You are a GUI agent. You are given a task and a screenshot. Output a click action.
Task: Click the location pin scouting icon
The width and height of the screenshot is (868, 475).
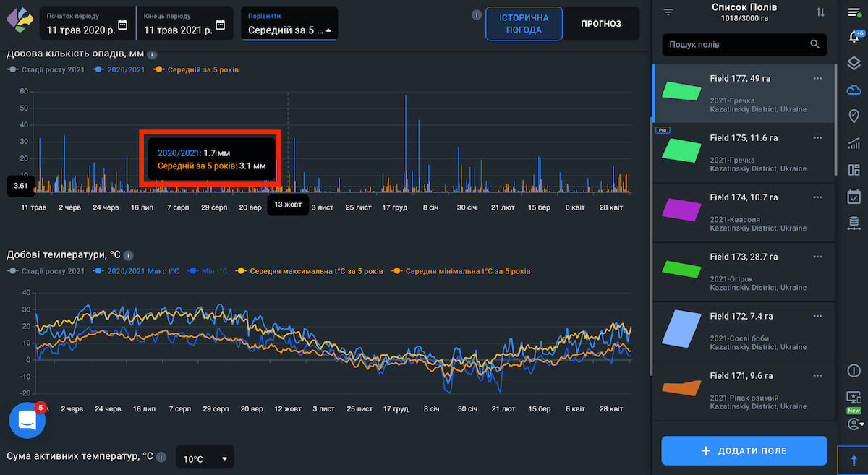point(854,116)
